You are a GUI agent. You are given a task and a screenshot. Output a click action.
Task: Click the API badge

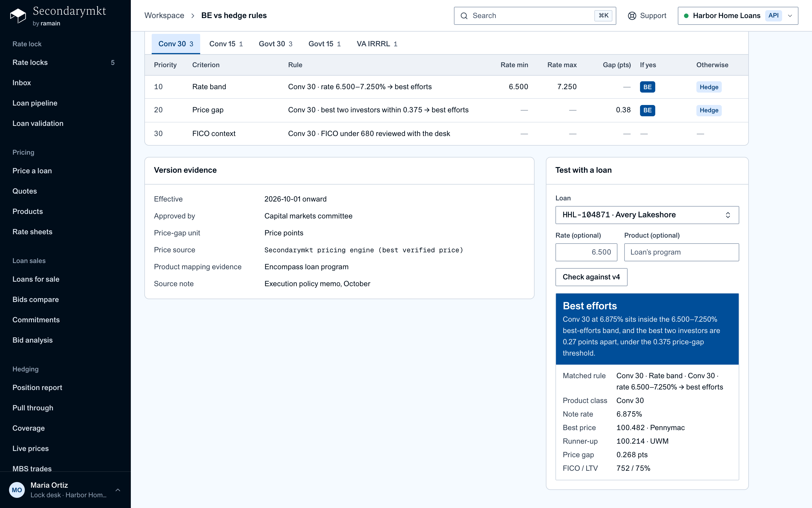(773, 16)
